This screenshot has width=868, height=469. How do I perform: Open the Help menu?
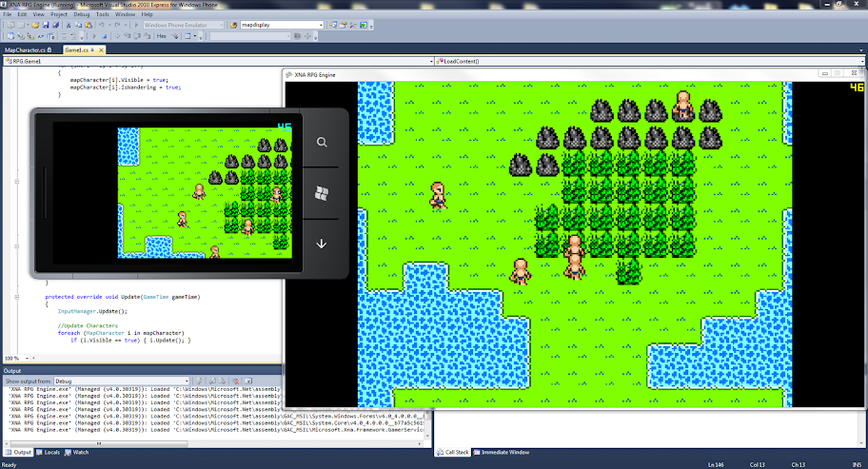[x=147, y=14]
